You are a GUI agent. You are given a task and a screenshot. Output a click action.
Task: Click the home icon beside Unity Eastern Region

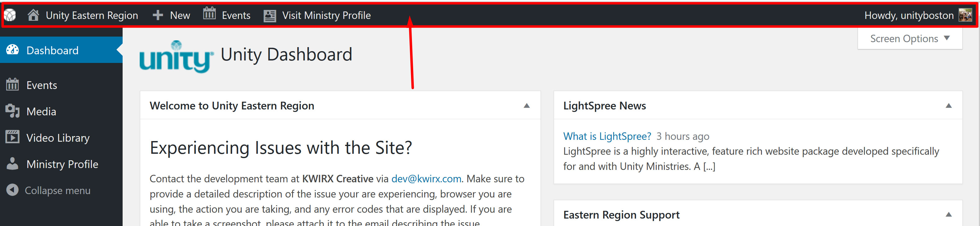(x=33, y=15)
